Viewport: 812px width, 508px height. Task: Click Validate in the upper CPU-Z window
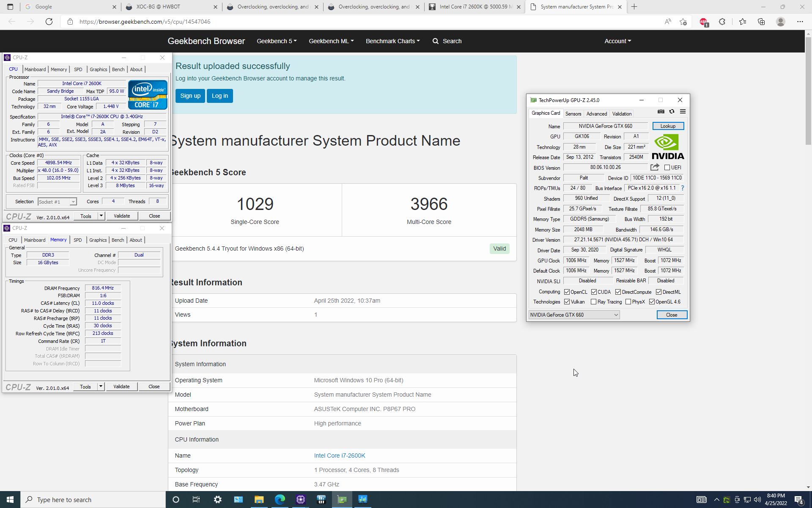[122, 216]
